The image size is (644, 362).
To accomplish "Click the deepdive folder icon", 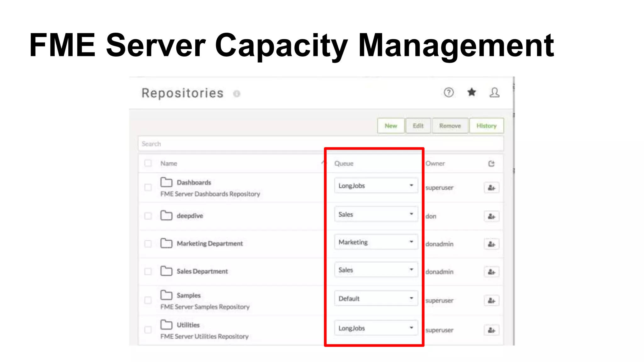I will point(166,215).
